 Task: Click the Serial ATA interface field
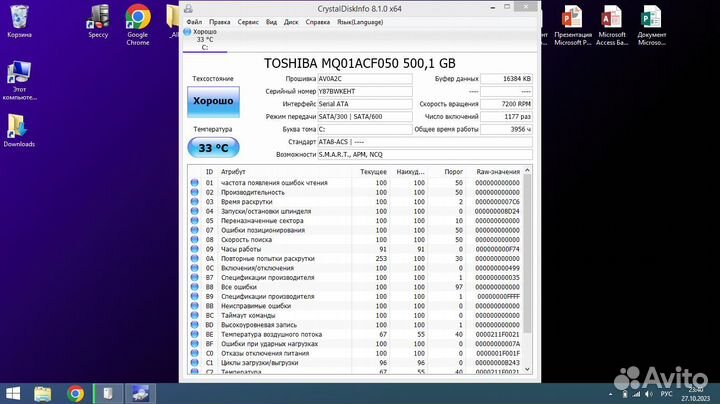[x=365, y=104]
